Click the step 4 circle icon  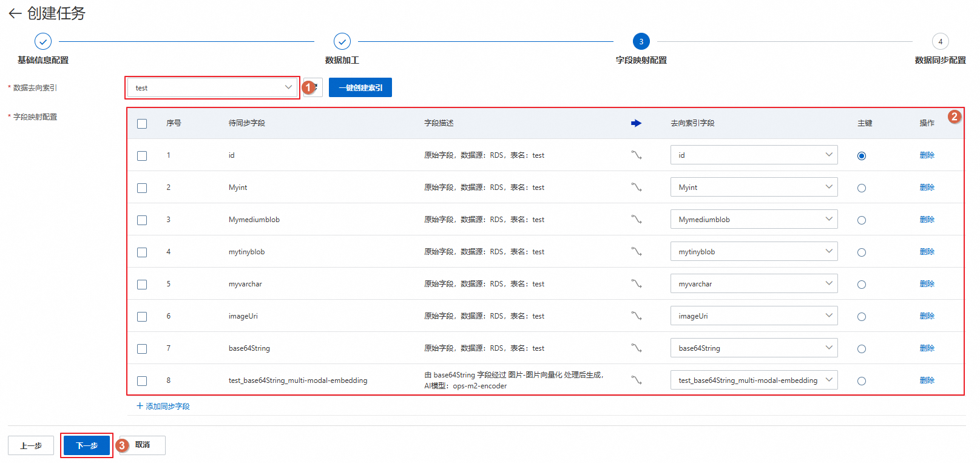(x=941, y=41)
